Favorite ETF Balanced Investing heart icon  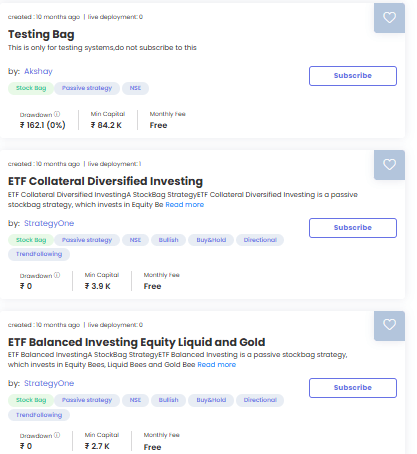[x=389, y=325]
